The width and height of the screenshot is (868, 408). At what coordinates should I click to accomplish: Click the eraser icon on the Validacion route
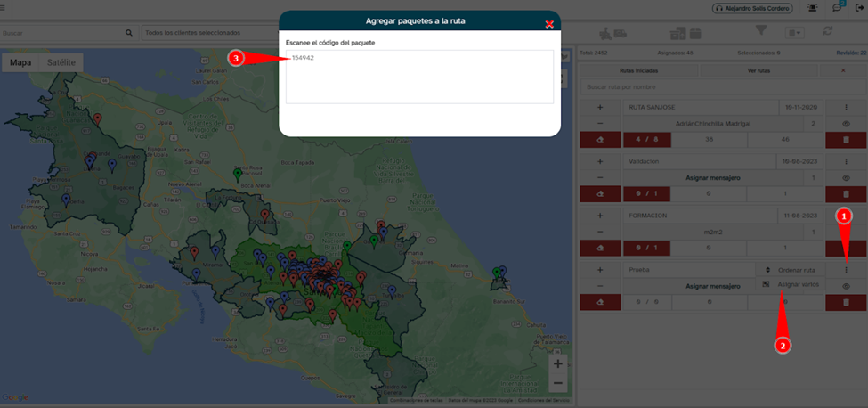(x=600, y=194)
